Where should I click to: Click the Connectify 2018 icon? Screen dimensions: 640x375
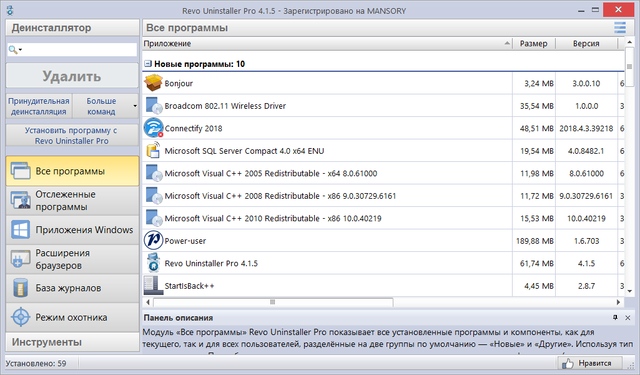click(153, 128)
